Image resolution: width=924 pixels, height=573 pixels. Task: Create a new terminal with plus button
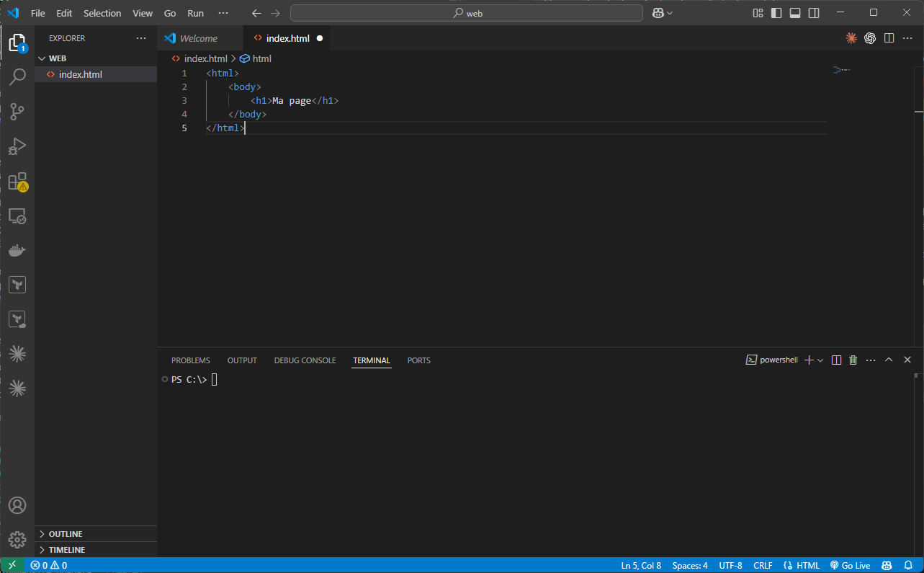(x=809, y=360)
